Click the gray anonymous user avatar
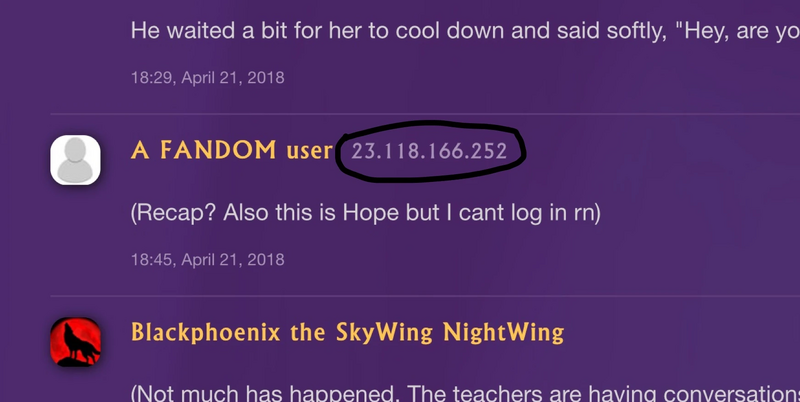 coord(76,160)
